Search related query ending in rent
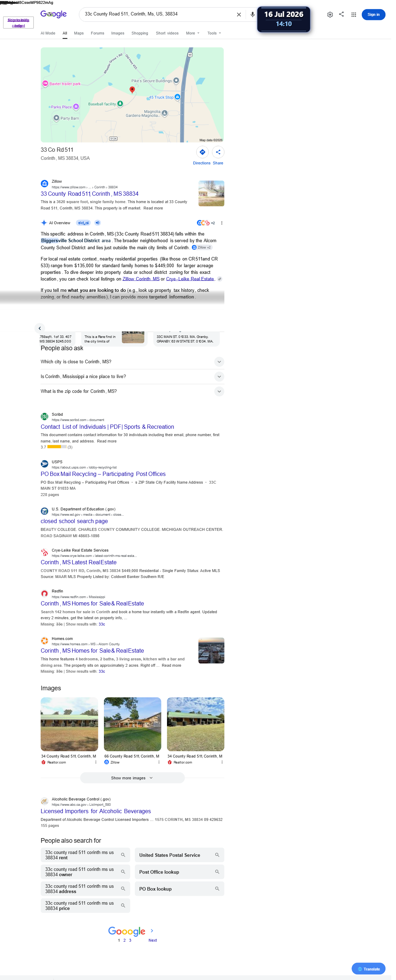This screenshot has width=396, height=980. coord(85,855)
